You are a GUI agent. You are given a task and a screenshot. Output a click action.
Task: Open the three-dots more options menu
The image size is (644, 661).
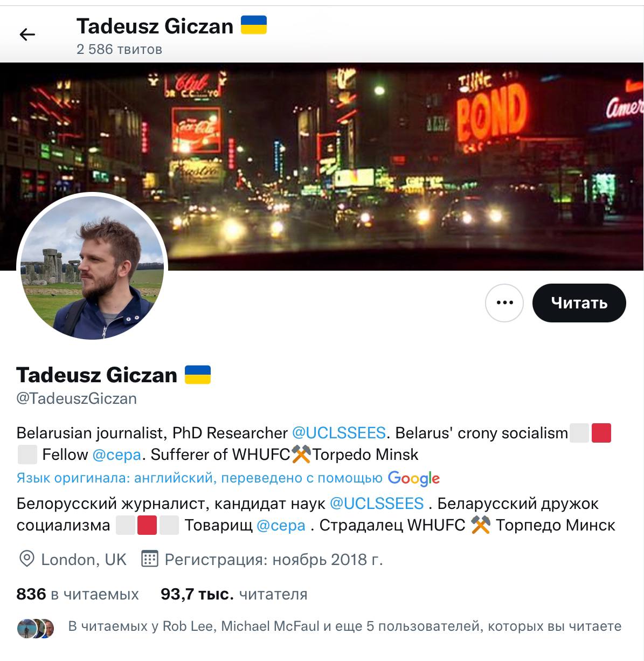pyautogui.click(x=504, y=302)
